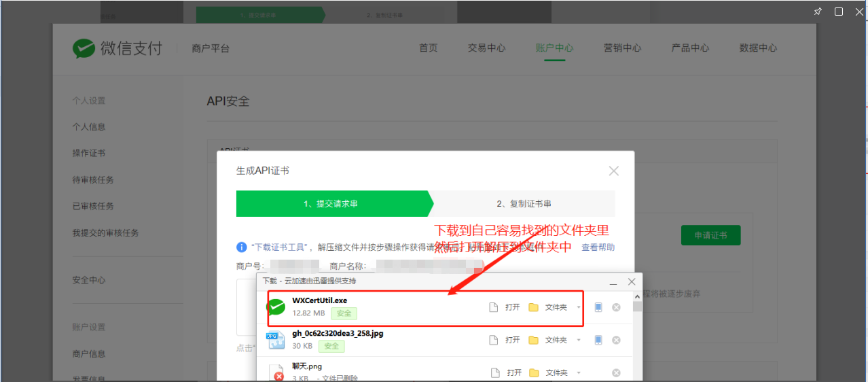
Task: Pin the image viewer window
Action: [818, 12]
